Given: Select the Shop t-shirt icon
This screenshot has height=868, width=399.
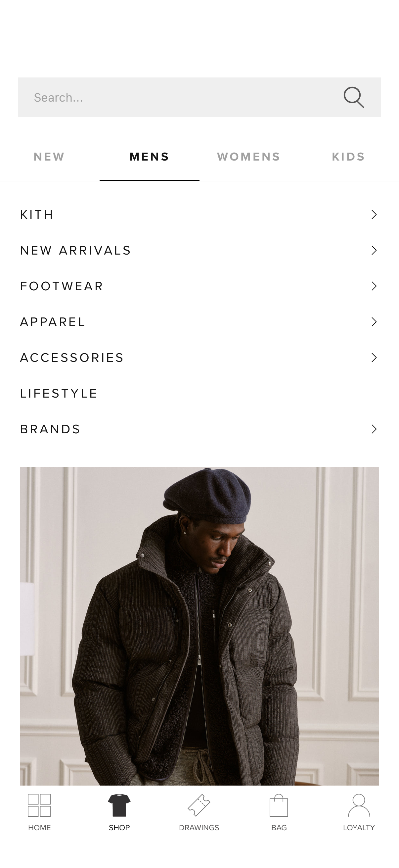Looking at the screenshot, I should click(119, 805).
